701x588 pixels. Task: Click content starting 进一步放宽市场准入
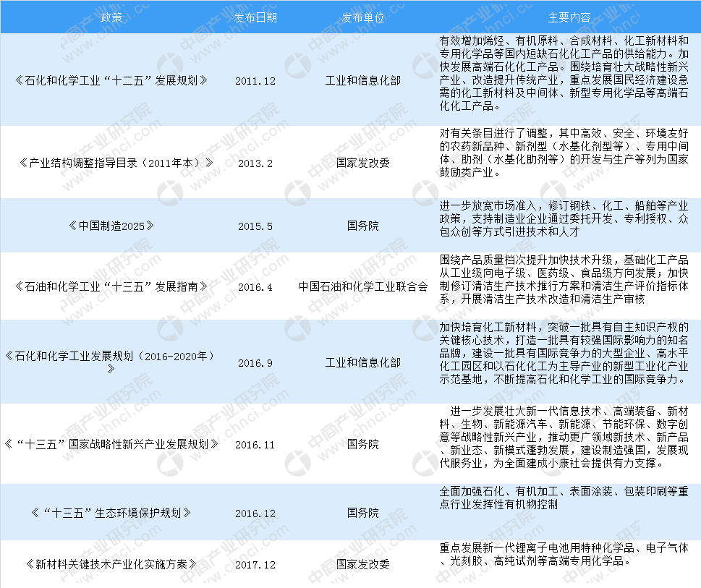[564, 218]
